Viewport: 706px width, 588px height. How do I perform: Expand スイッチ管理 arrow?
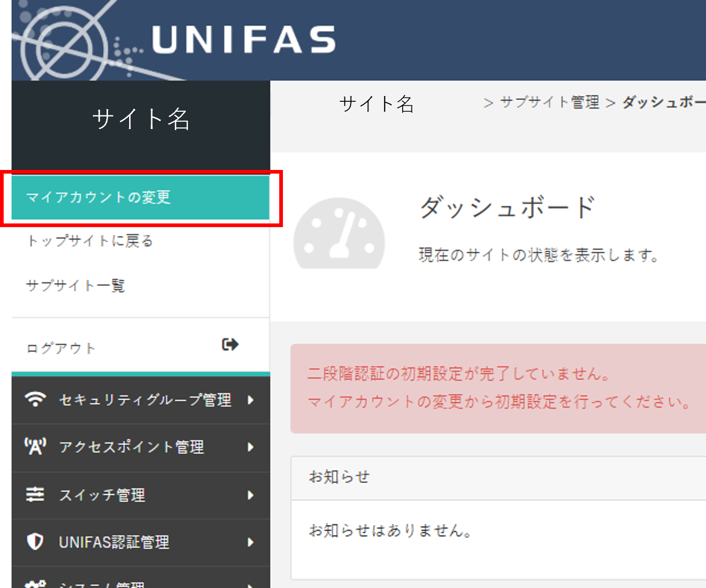(251, 495)
